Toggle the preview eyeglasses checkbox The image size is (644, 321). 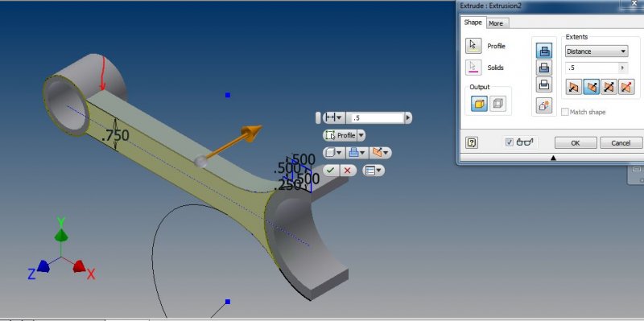point(510,142)
